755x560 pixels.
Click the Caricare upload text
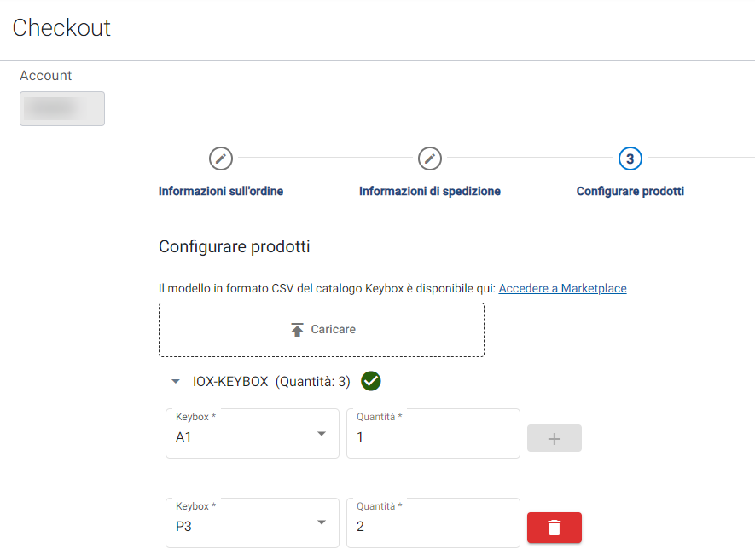click(x=333, y=330)
